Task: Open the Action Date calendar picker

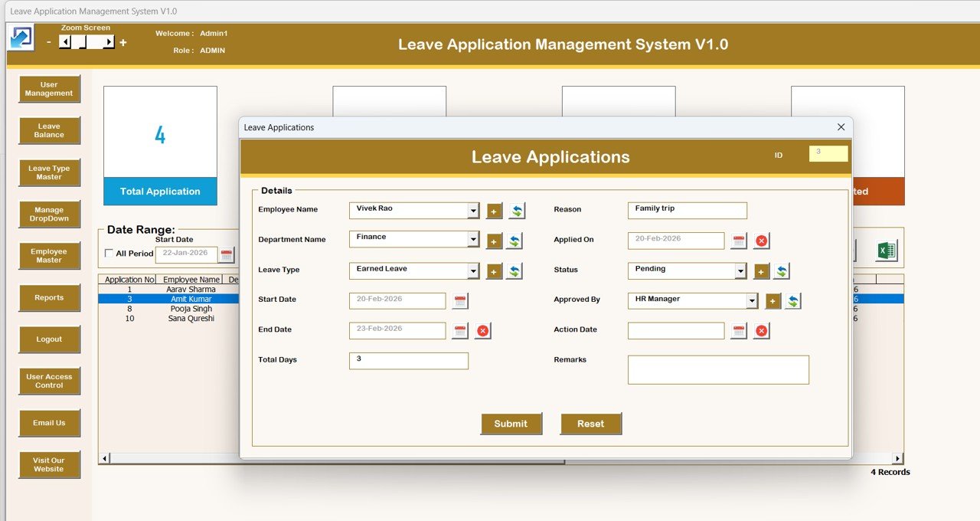Action: 738,330
